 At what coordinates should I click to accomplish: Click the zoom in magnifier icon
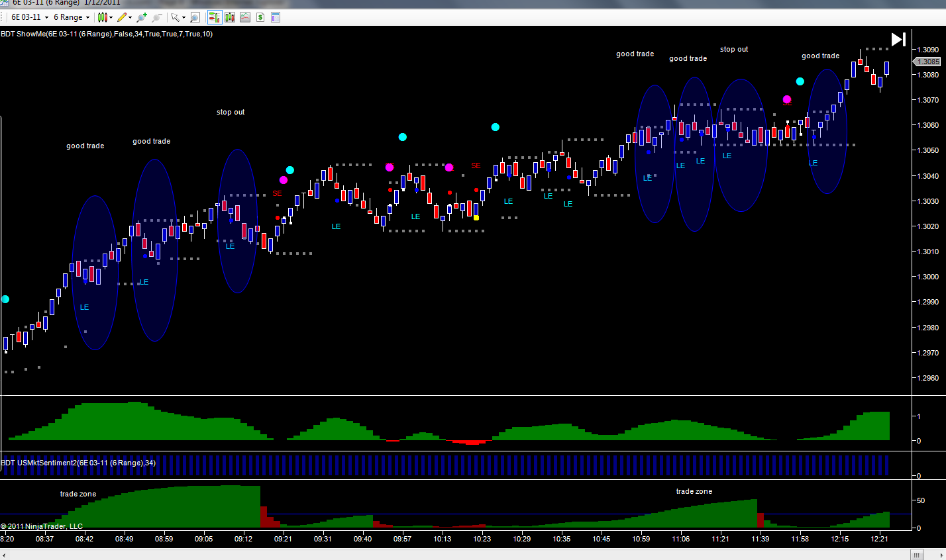coord(142,17)
